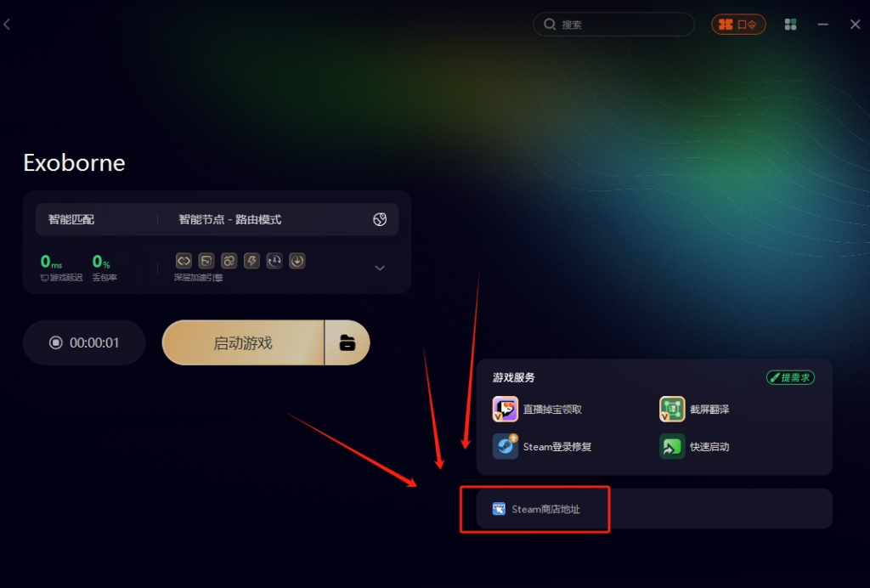Screen dimensions: 870x588
Task: Stop acceleration via the 00:00:01 timer button
Action: pos(84,342)
